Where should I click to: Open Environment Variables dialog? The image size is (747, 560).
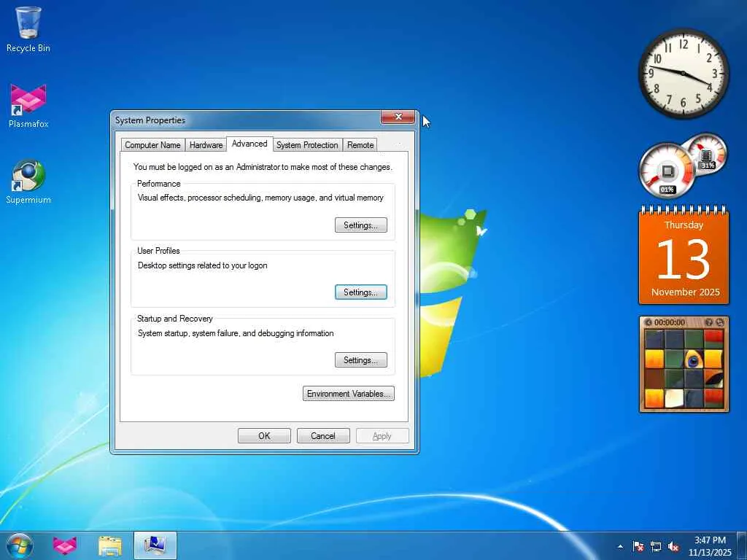tap(348, 393)
